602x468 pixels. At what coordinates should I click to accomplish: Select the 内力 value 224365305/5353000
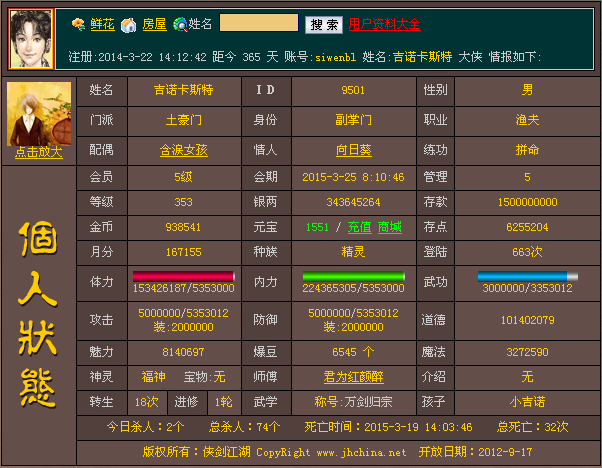coord(353,288)
